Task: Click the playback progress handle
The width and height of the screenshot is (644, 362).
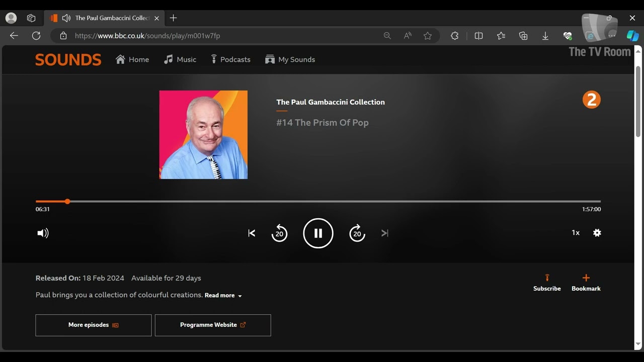Action: (67, 202)
